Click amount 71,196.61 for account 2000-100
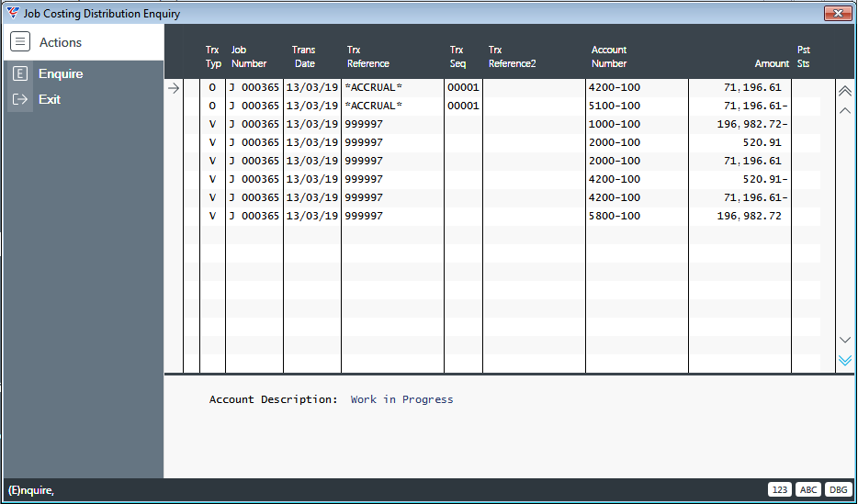Viewport: 858px width, 504px height. (752, 162)
